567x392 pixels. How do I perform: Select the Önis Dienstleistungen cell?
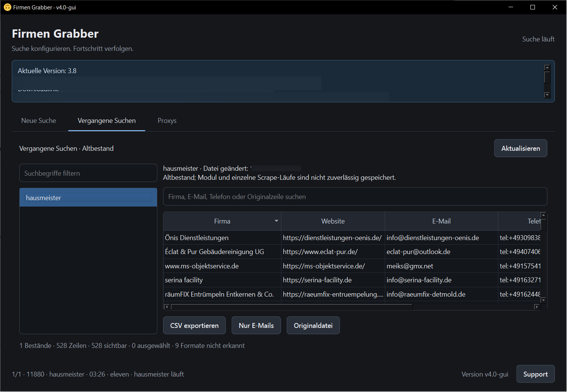coord(222,238)
